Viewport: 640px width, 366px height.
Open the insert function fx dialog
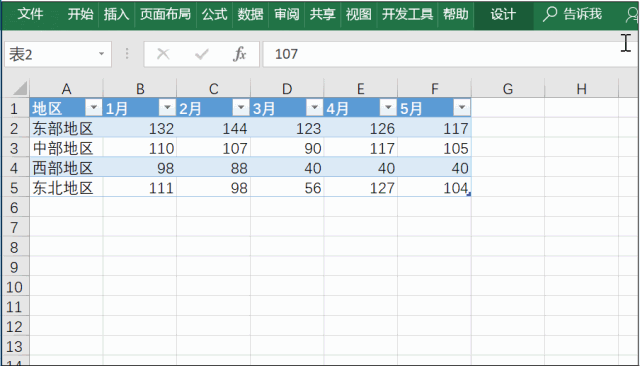[240, 54]
